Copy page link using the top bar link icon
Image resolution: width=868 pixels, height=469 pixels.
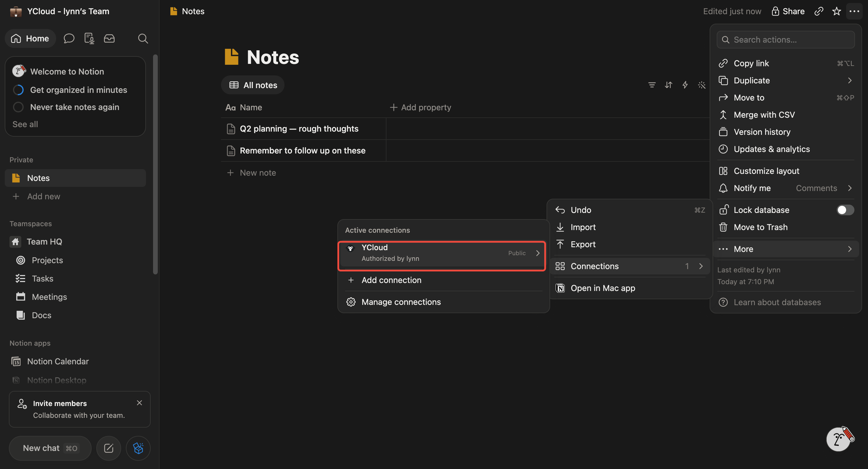pos(819,11)
